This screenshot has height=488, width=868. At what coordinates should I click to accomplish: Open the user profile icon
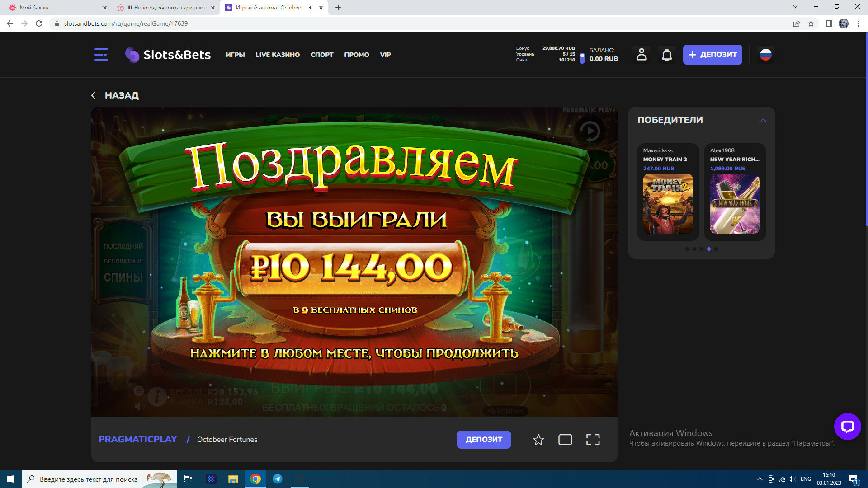point(641,55)
